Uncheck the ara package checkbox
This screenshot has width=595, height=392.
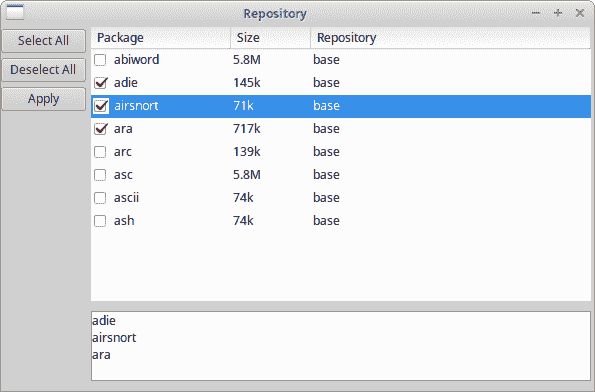click(100, 129)
